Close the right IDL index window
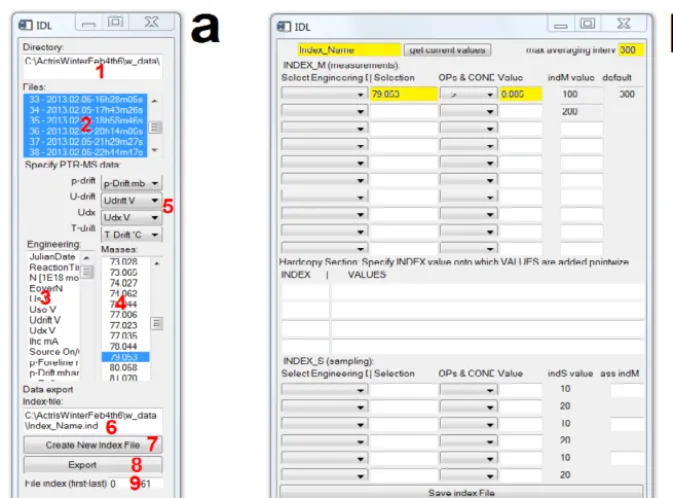The height and width of the screenshot is (498, 673). [623, 24]
